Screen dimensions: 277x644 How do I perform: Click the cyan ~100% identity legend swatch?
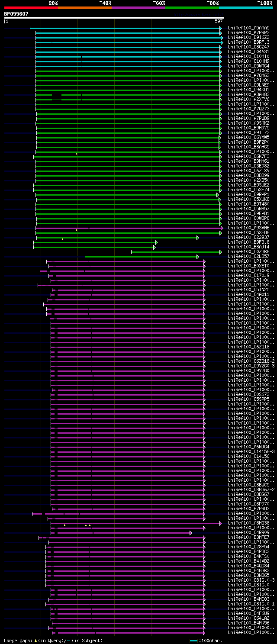(x=246, y=8)
